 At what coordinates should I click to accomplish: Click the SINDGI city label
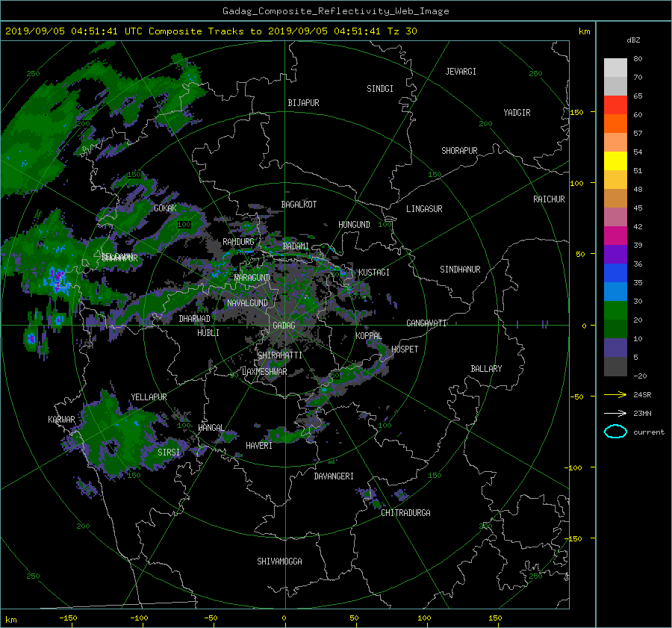coord(380,89)
